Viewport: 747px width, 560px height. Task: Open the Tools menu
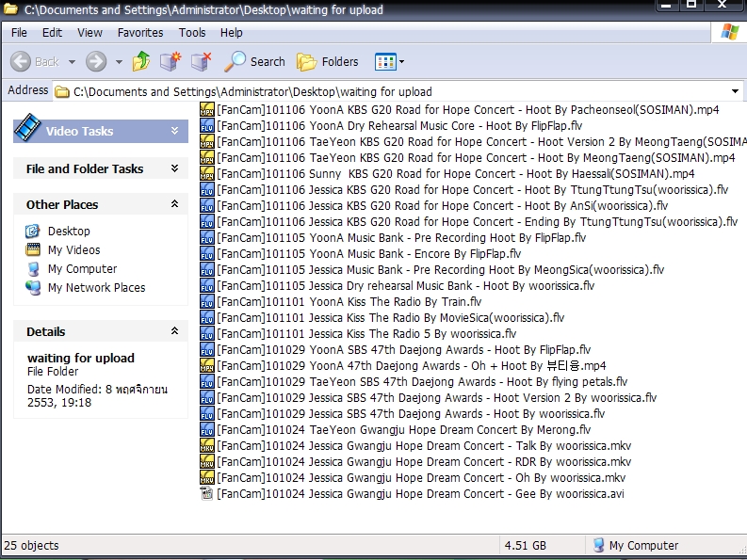coord(192,32)
